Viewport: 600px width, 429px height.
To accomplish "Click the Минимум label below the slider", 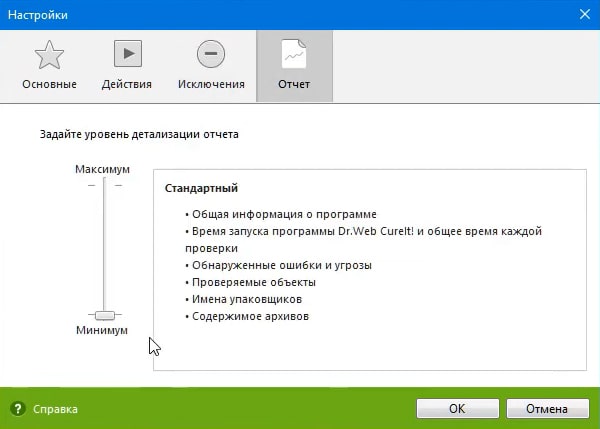I will click(102, 331).
